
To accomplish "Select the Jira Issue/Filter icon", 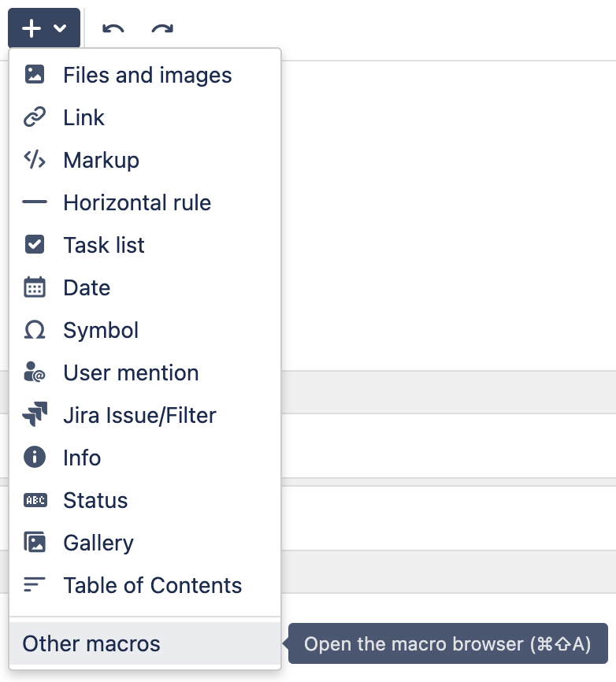I will [35, 414].
